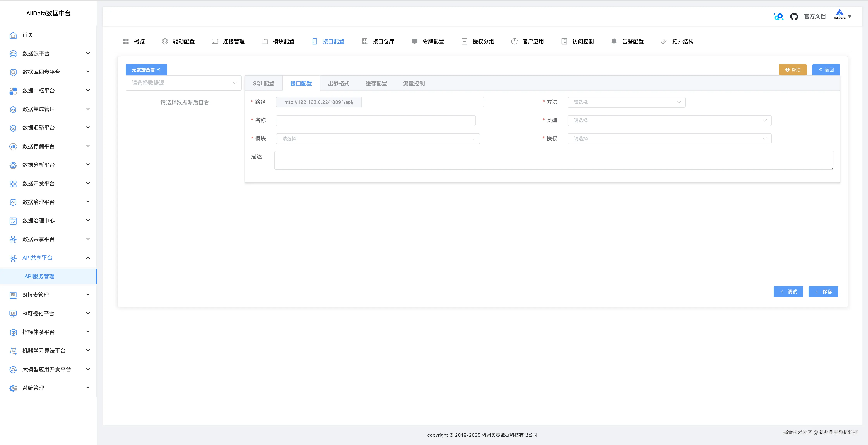Screen dimensions: 868x445
Task: Open the 请选择数据源 dropdown
Action: (x=183, y=83)
